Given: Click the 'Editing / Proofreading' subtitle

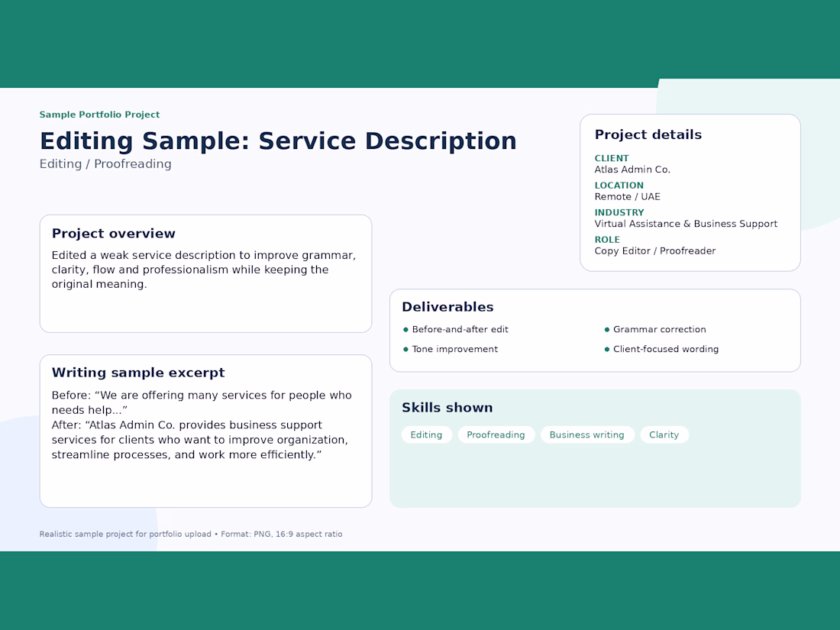Looking at the screenshot, I should tap(105, 164).
